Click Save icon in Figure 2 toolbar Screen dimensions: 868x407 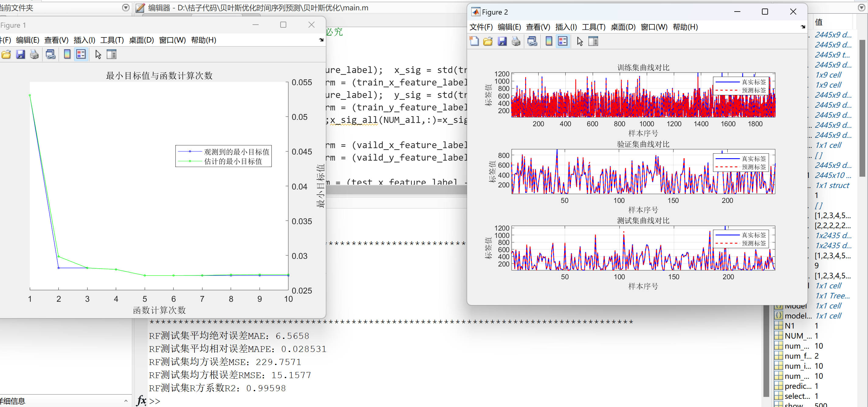502,41
